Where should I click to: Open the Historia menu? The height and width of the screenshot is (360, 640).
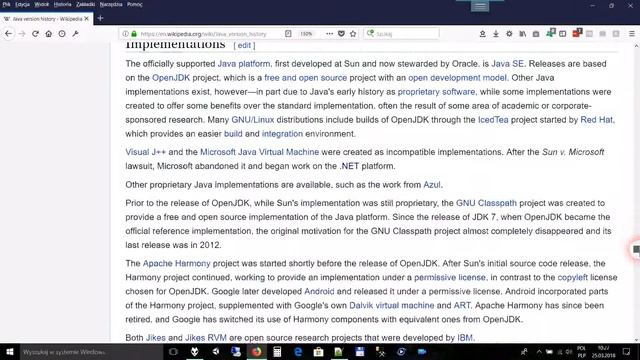[62, 4]
